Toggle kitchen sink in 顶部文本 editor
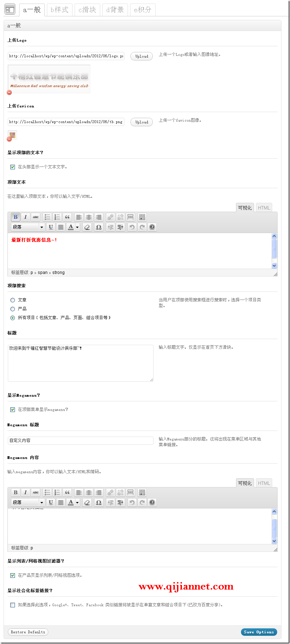The width and height of the screenshot is (290, 644). (x=142, y=217)
